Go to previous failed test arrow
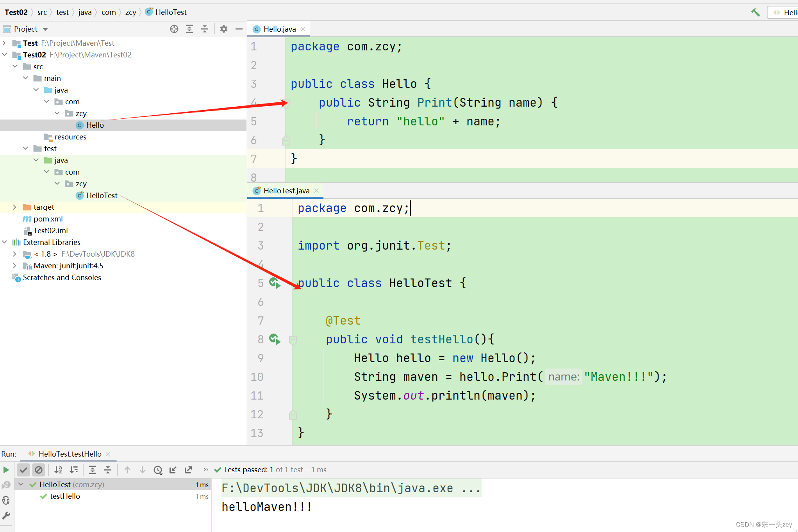Viewport: 798px width, 532px height. click(127, 470)
